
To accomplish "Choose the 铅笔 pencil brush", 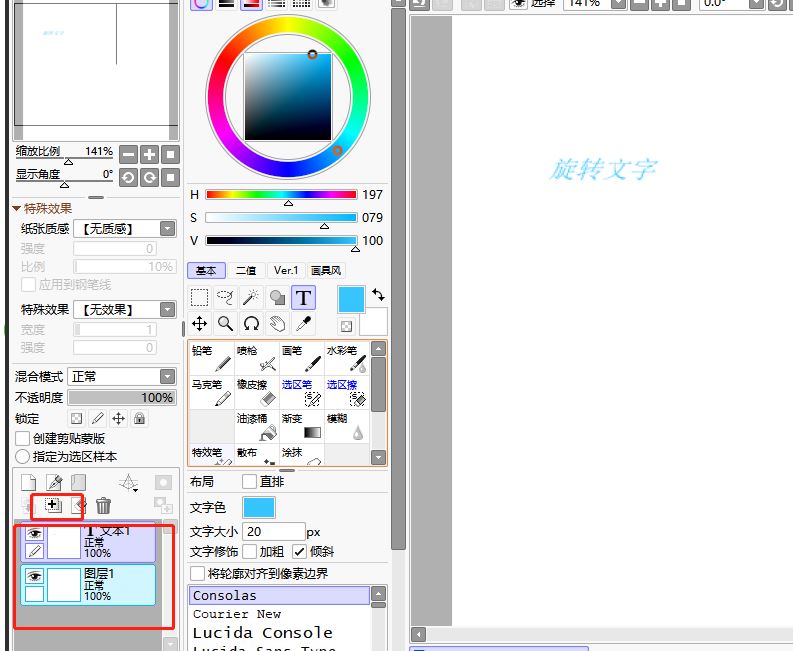I will [x=212, y=358].
